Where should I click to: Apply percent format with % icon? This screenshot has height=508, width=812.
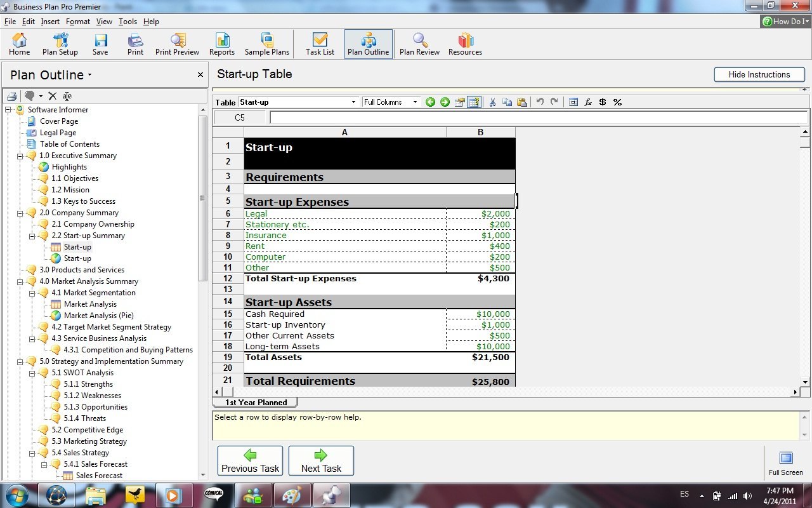(x=617, y=102)
